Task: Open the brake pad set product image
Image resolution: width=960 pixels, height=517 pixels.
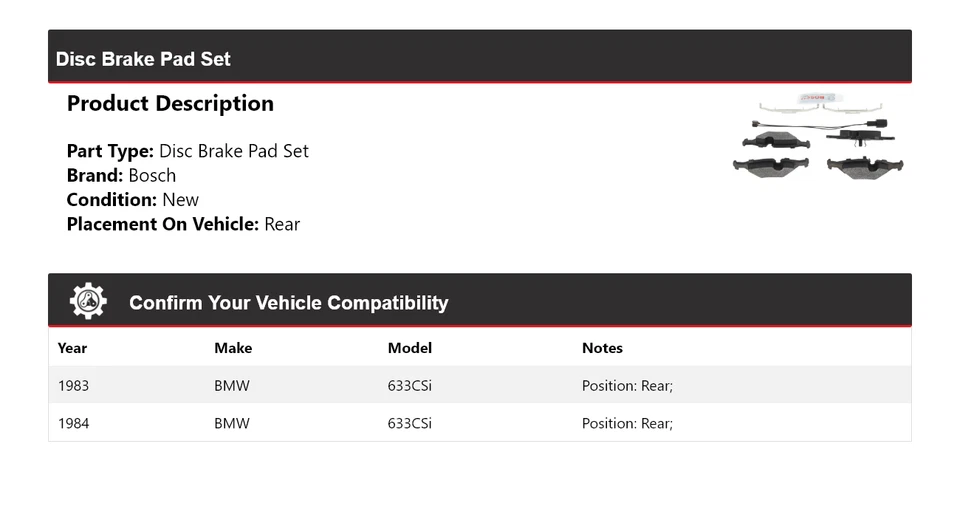Action: pos(819,139)
